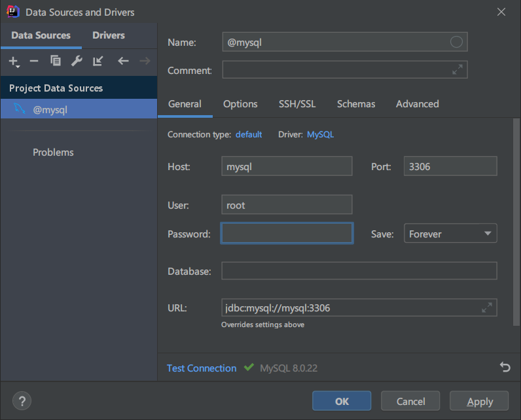Click the Project Data Sources header
Screen dimensions: 521x420
79,88
